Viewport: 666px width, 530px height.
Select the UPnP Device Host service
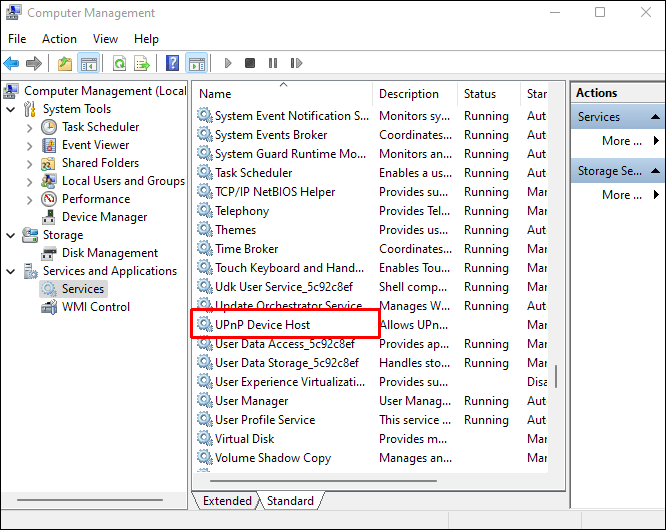(x=262, y=325)
